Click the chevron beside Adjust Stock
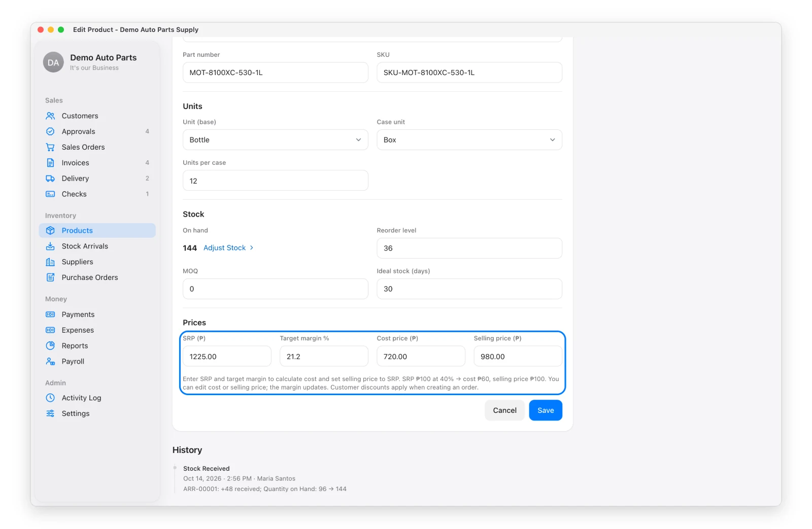 coord(251,248)
